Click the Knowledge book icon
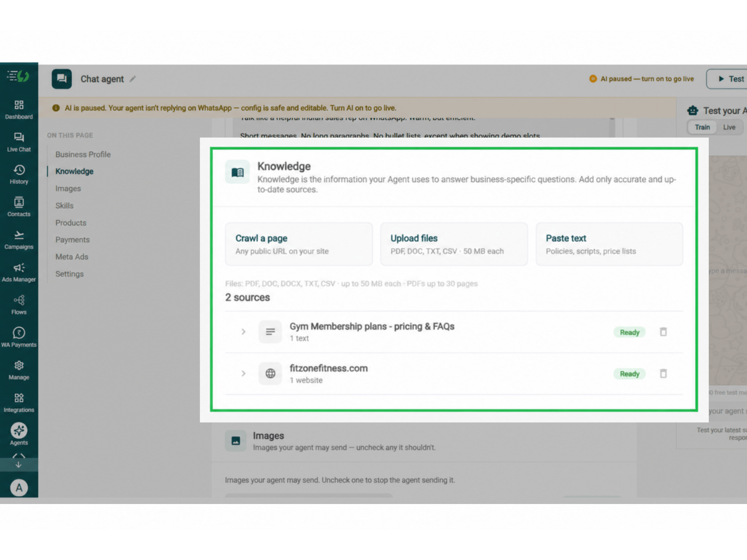The image size is (747, 560). [x=237, y=172]
